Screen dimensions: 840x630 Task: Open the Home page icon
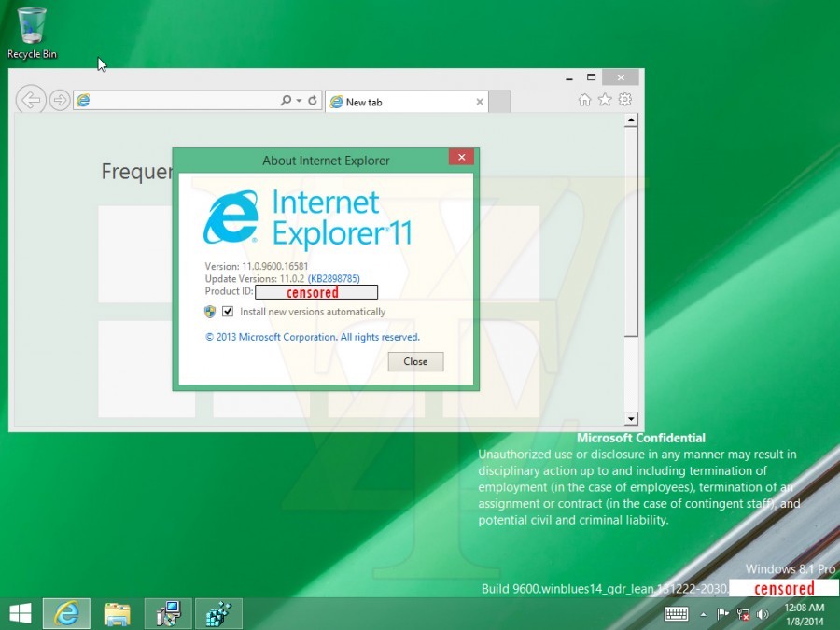(584, 100)
